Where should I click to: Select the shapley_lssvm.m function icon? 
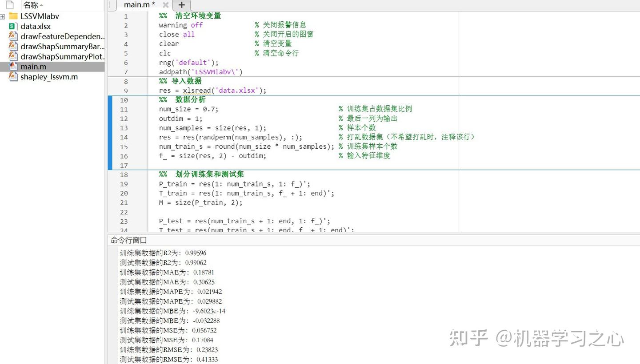12,77
